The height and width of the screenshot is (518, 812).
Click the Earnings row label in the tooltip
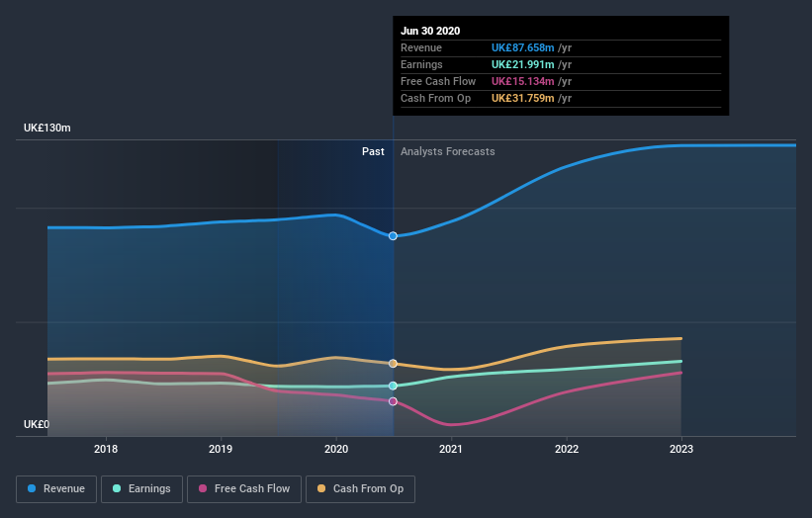[x=421, y=64]
